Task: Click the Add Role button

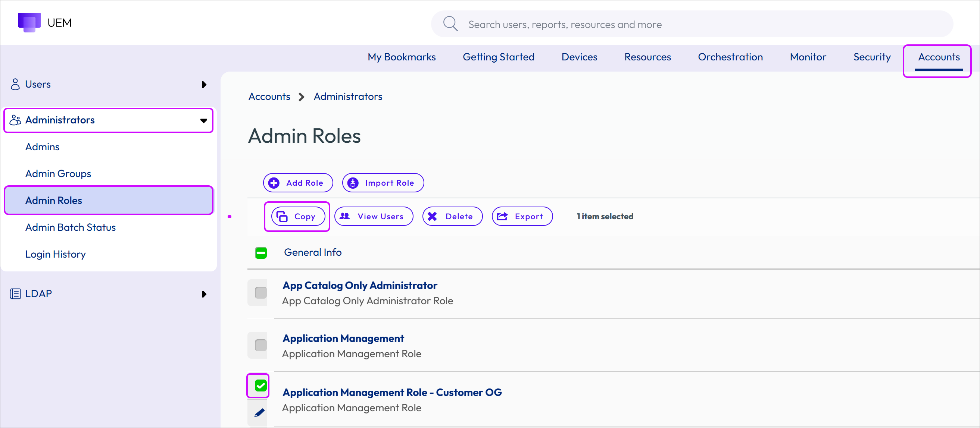Action: [x=298, y=183]
